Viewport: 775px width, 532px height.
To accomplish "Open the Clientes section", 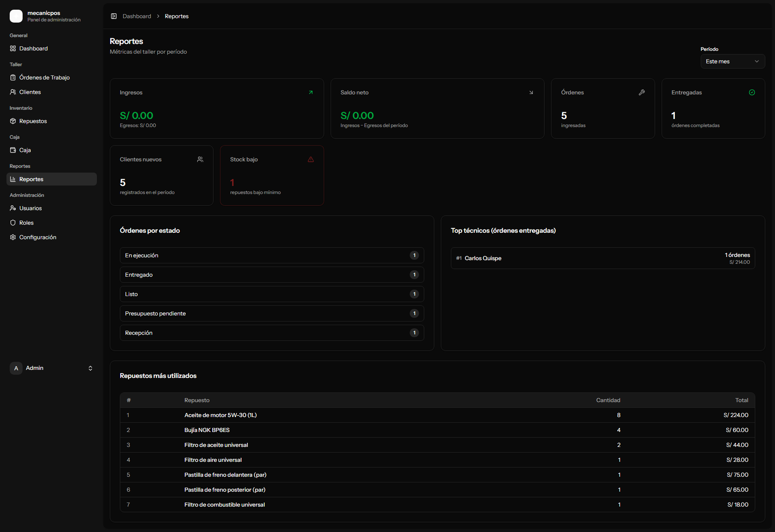I will 52,92.
